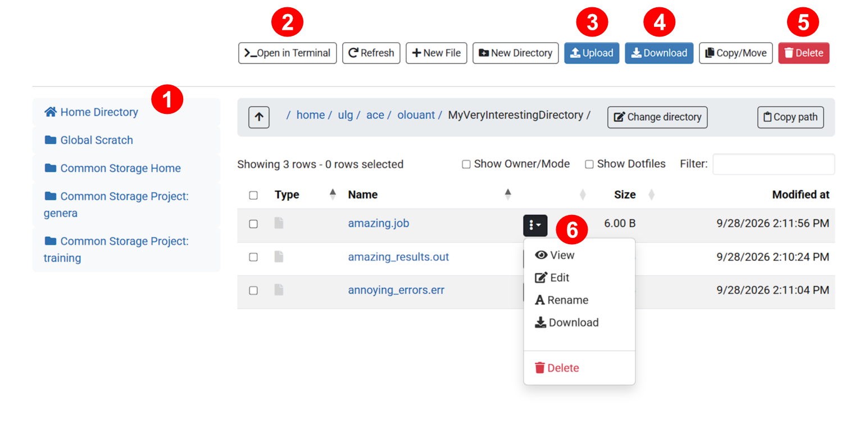Toggle the amazing.job actions dropdown button
The width and height of the screenshot is (868, 431).
(x=535, y=225)
